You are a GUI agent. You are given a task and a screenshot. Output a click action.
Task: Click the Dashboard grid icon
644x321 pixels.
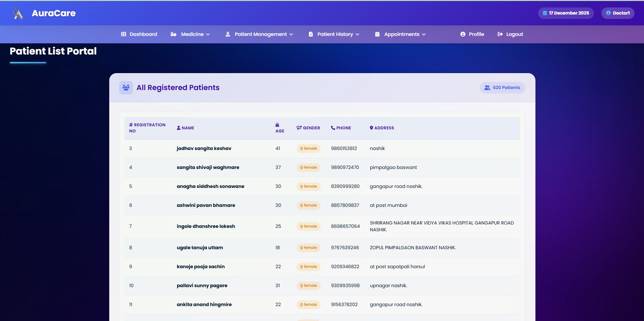[x=123, y=34]
